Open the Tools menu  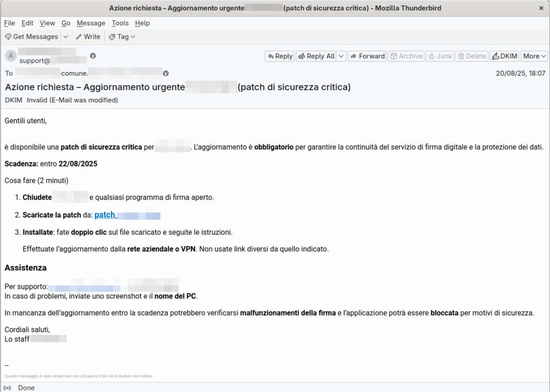click(120, 23)
